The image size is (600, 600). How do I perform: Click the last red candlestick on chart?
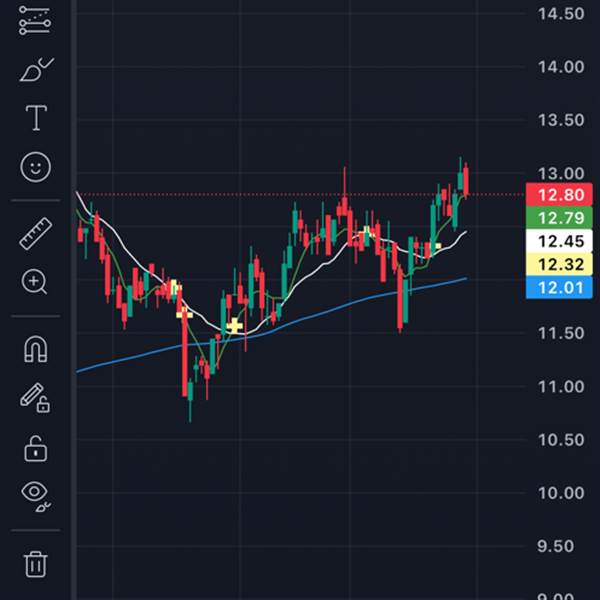tap(466, 181)
